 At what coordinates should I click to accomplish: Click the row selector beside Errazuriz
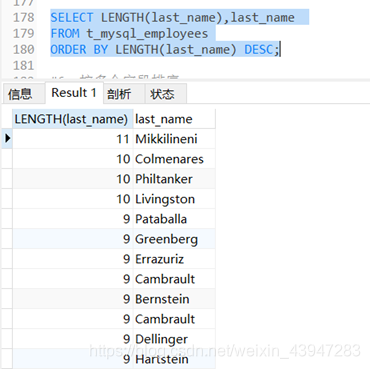[7, 259]
